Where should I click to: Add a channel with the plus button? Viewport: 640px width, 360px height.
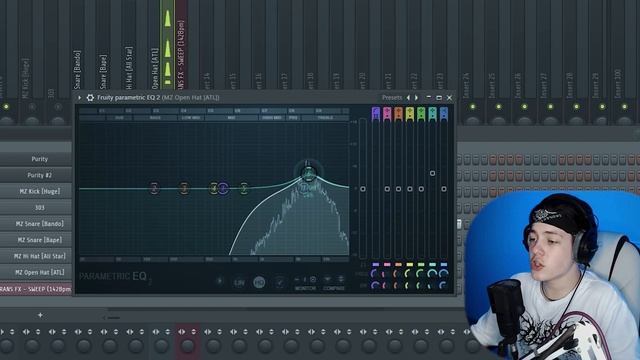(40, 315)
